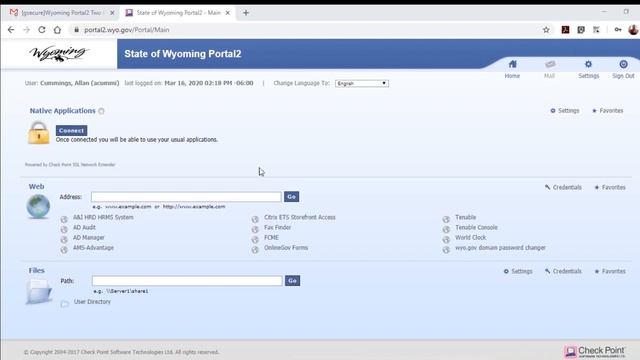Click Go next to the Path field
Image resolution: width=640 pixels, height=360 pixels.
point(292,281)
